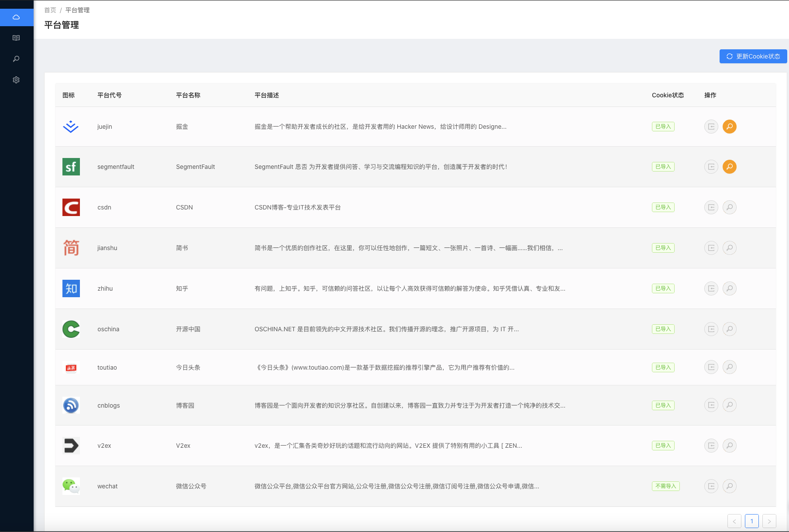Click the 简书 jianshu logo
The image size is (789, 532).
click(71, 248)
